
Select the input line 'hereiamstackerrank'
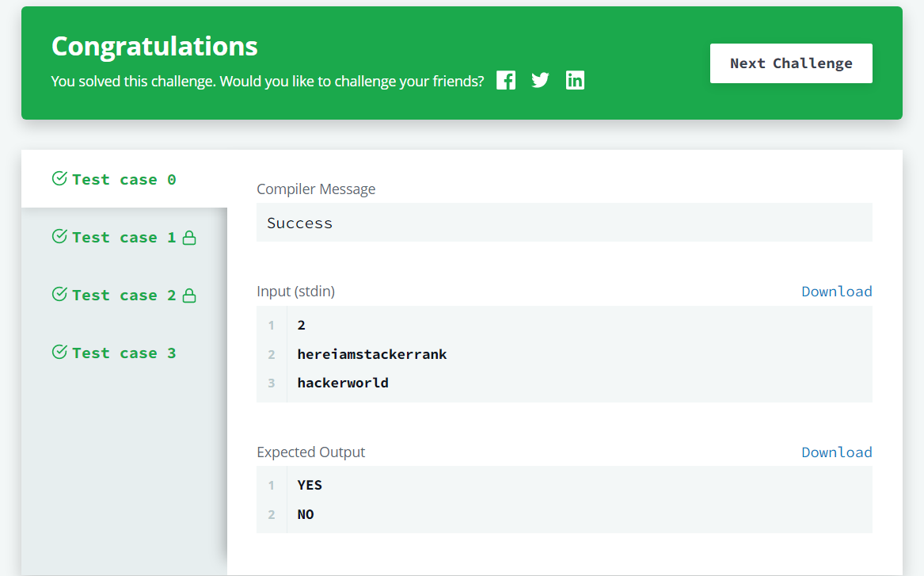pyautogui.click(x=372, y=353)
